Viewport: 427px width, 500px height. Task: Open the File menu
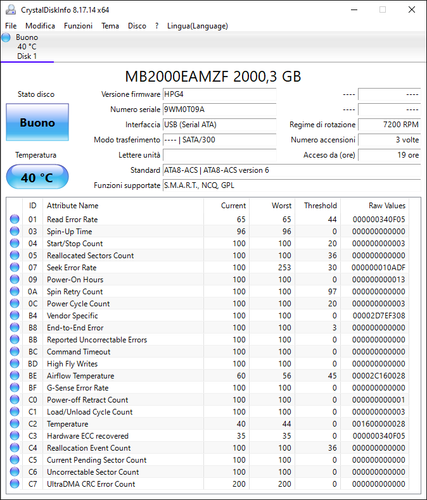tap(11, 26)
